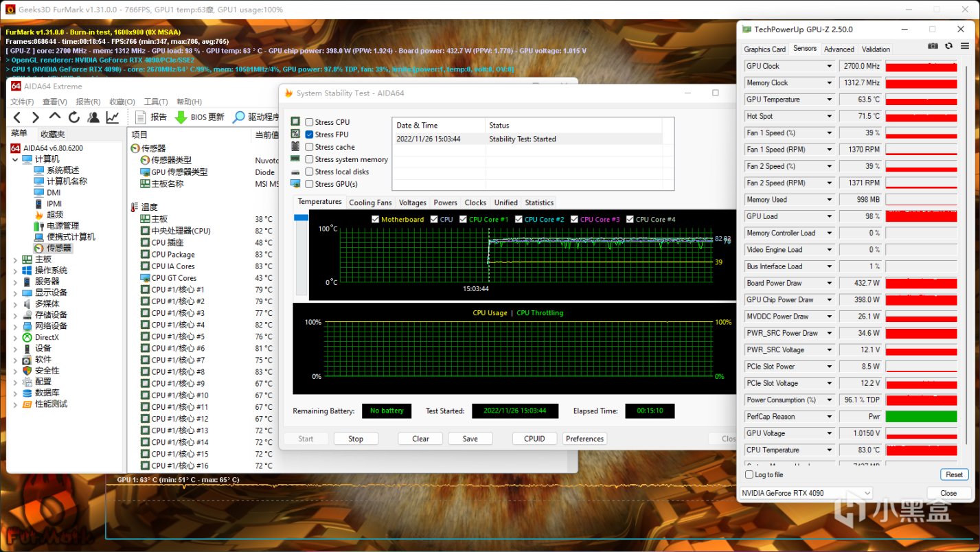The image size is (980, 552).
Task: Enable the Stress system memory checkbox
Action: tap(309, 159)
